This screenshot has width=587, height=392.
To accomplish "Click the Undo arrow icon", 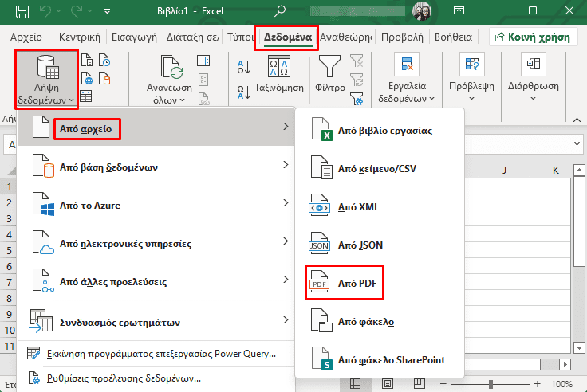I will click(x=45, y=11).
